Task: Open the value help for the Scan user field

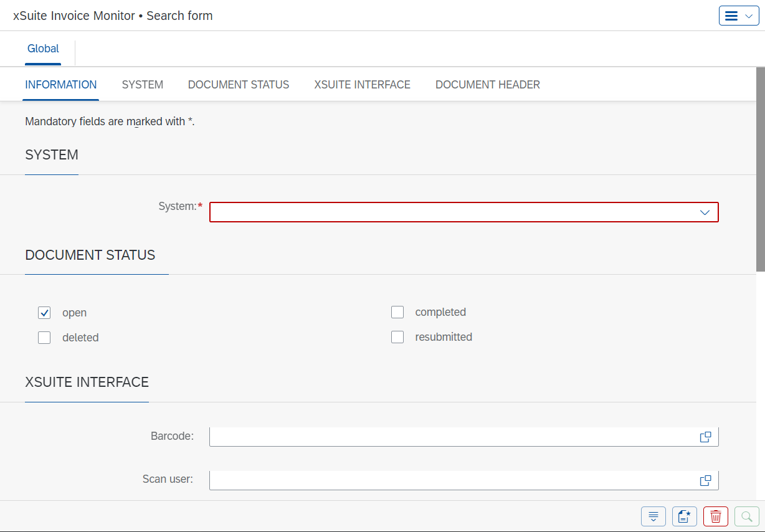Action: click(x=705, y=480)
